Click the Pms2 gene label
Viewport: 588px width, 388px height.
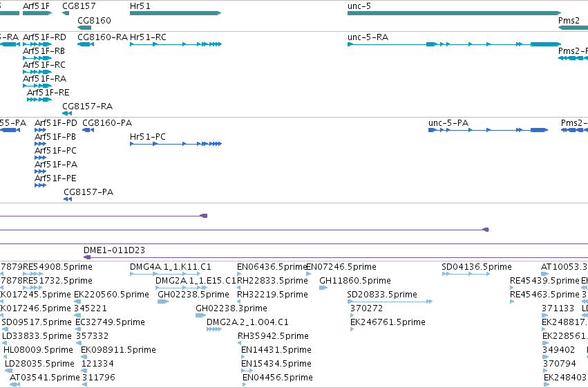click(x=569, y=20)
